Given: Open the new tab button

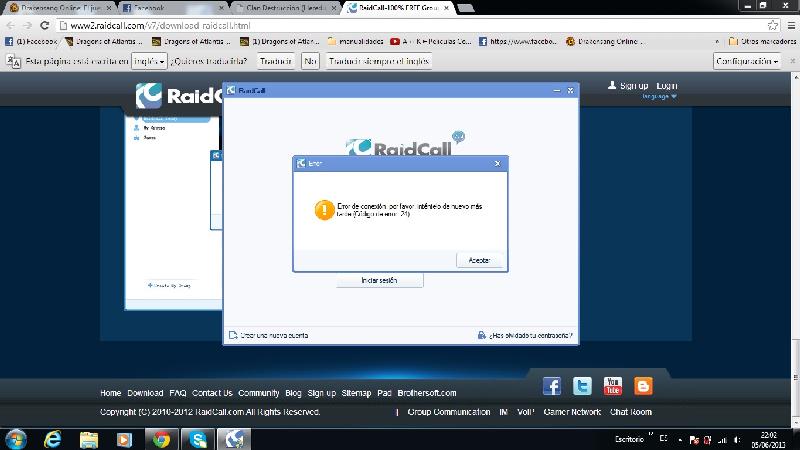Looking at the screenshot, I should (x=465, y=8).
